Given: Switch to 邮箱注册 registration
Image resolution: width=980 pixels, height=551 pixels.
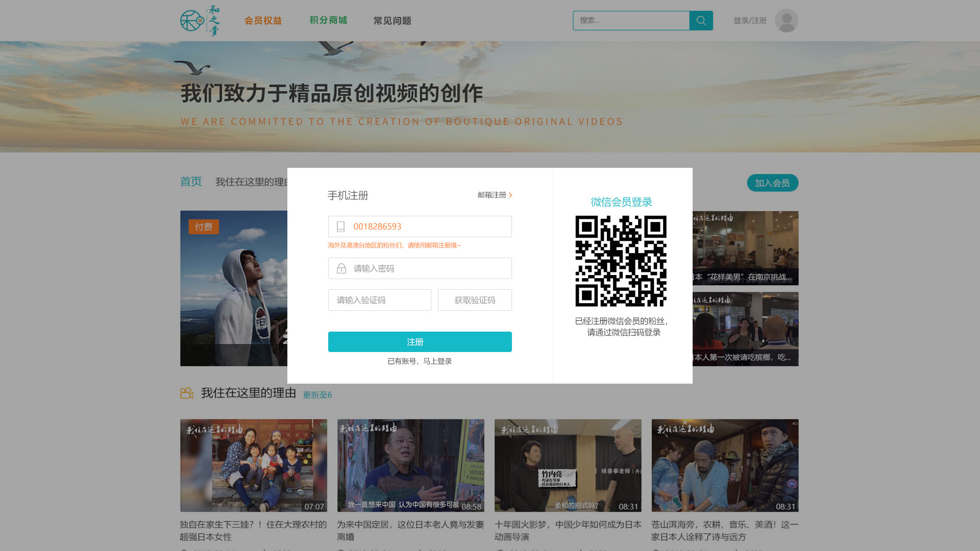Looking at the screenshot, I should [492, 195].
